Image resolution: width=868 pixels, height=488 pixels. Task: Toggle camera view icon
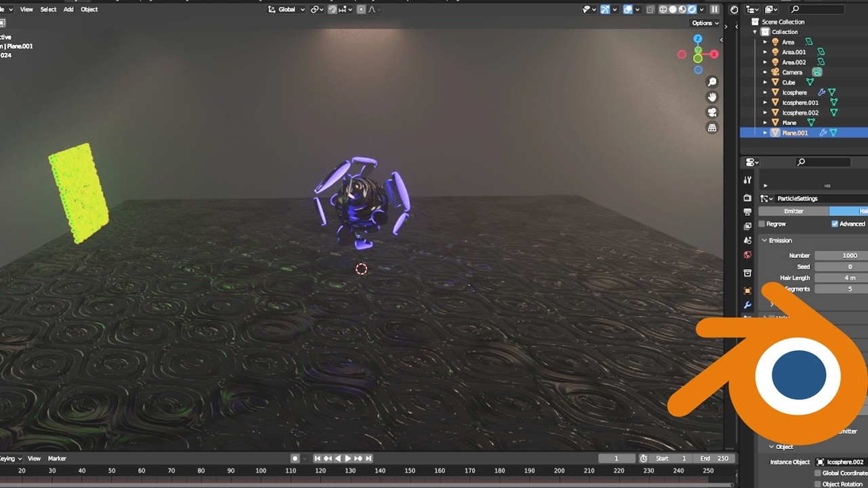click(712, 113)
